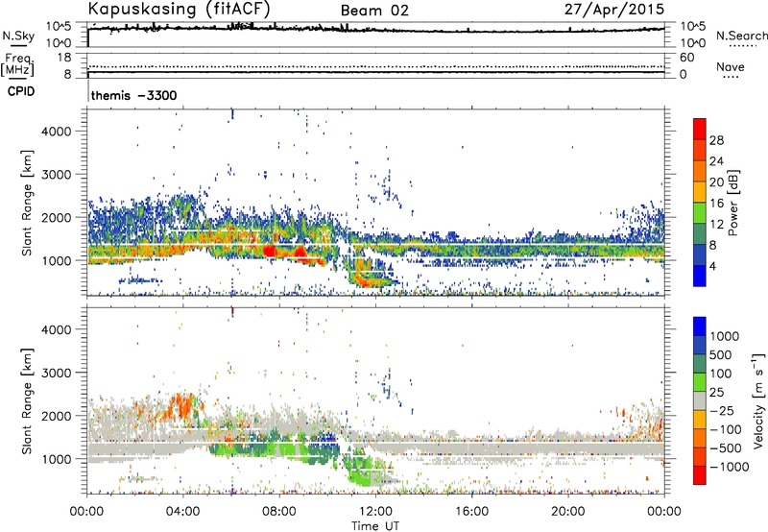Image resolution: width=768 pixels, height=532 pixels.
Task: Click the 18 MHz frequency tick label
Action: point(64,58)
